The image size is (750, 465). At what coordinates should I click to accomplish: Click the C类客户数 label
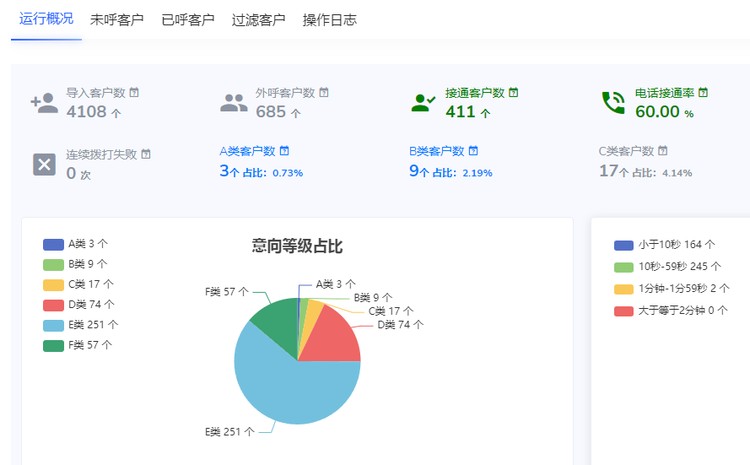[x=626, y=151]
